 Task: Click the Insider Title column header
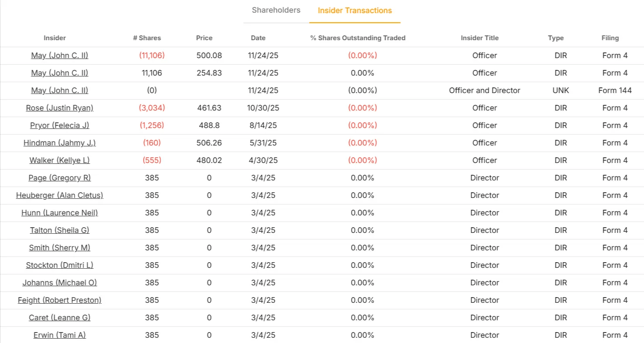[x=480, y=38]
